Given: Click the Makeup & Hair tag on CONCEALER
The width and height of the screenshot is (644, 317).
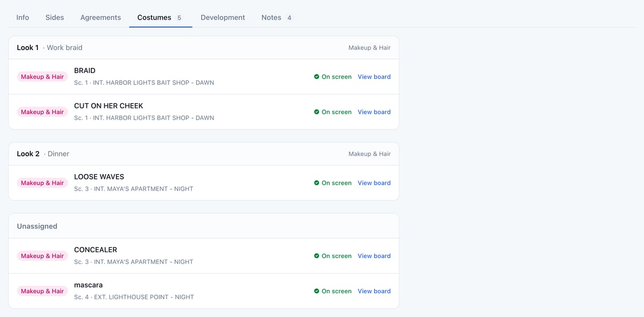Looking at the screenshot, I should 42,256.
